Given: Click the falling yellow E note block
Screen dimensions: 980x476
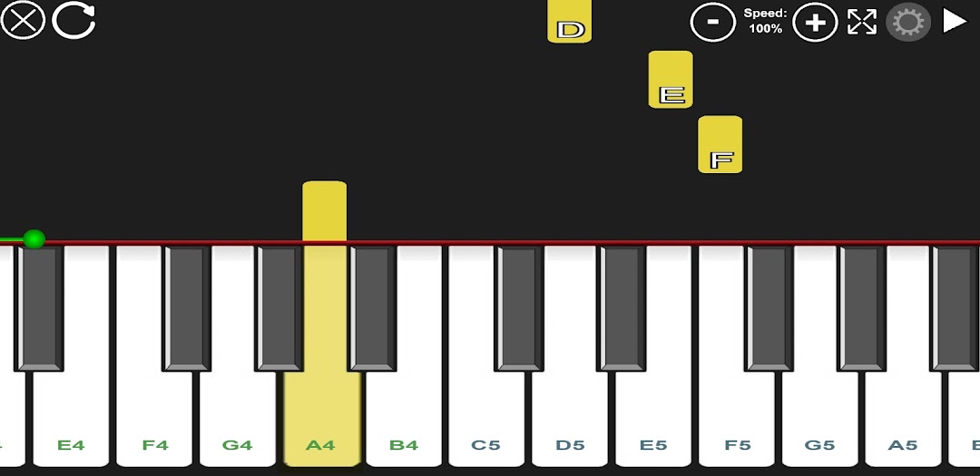Looking at the screenshot, I should [671, 80].
